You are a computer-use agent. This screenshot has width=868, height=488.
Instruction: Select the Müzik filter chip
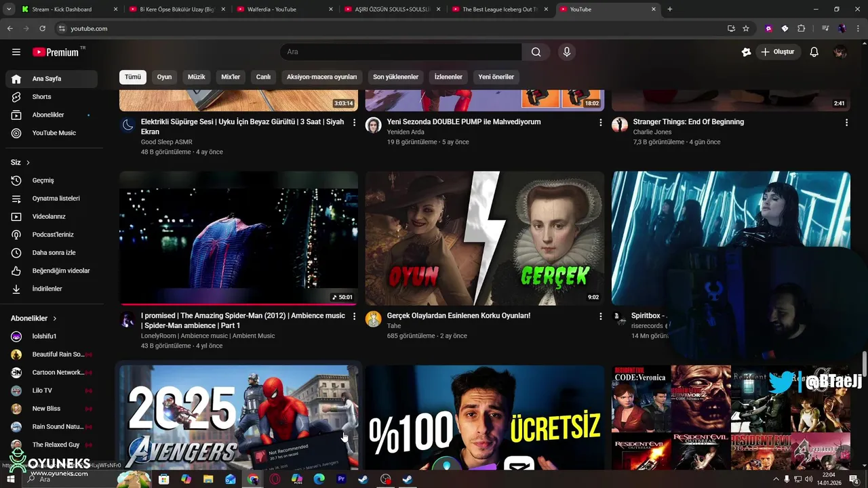click(x=197, y=77)
